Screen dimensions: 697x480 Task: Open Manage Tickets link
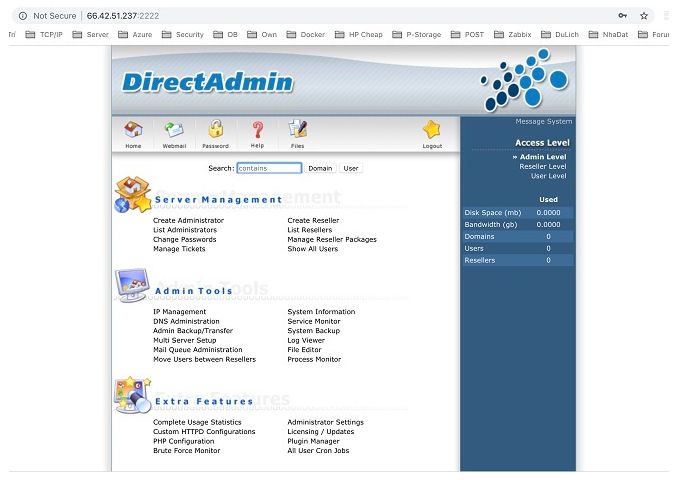(179, 249)
